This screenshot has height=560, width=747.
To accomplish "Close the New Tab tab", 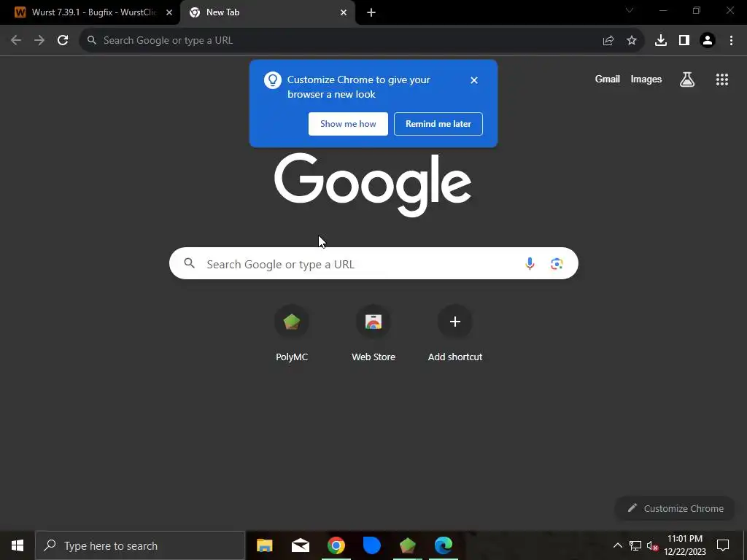I will pos(344,12).
